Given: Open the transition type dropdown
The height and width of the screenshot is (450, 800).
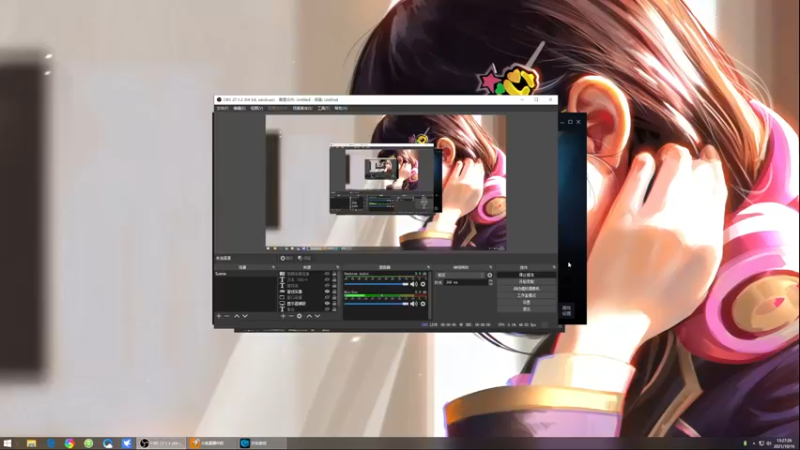Looking at the screenshot, I should click(460, 275).
